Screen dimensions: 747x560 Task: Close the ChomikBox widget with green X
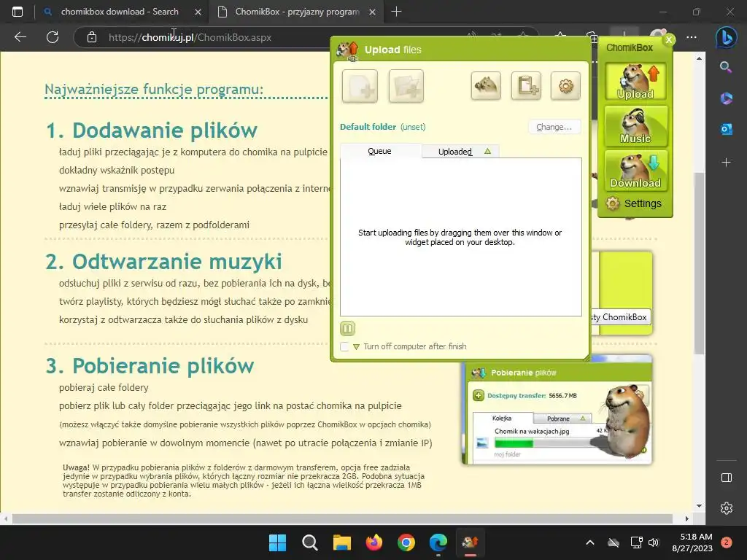(669, 39)
